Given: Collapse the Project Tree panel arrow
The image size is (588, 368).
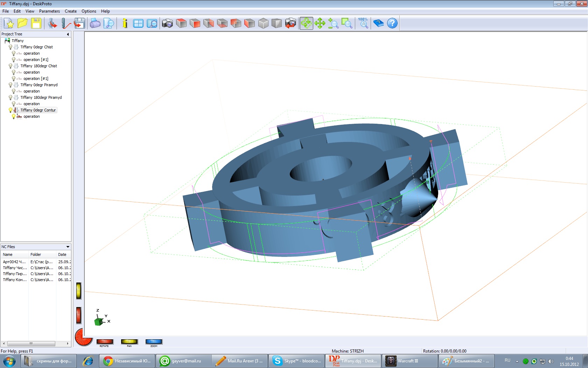Looking at the screenshot, I should [68, 34].
